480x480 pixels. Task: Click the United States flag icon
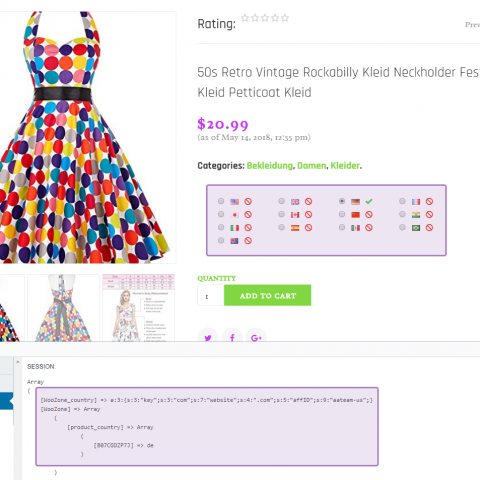(x=234, y=202)
